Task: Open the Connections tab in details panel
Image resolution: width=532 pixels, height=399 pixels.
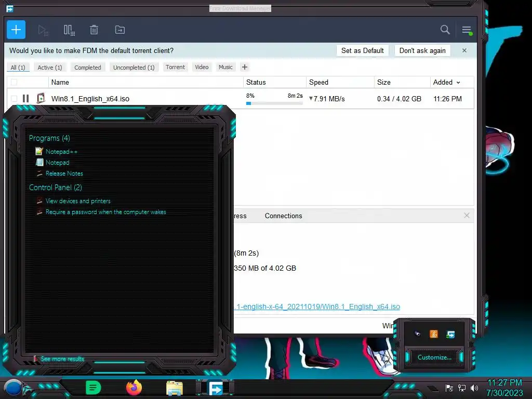Action: pos(283,216)
